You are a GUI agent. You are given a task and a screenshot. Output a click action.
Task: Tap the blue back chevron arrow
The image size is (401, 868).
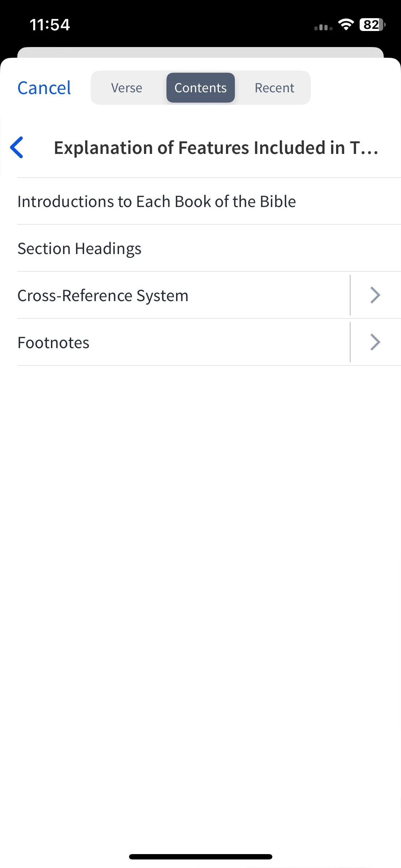tap(17, 147)
